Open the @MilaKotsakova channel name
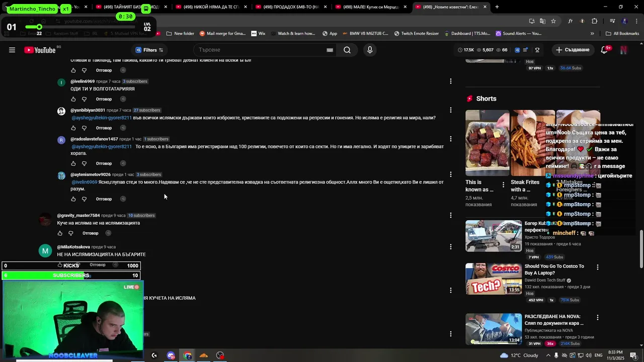The image size is (644, 362). 73,247
